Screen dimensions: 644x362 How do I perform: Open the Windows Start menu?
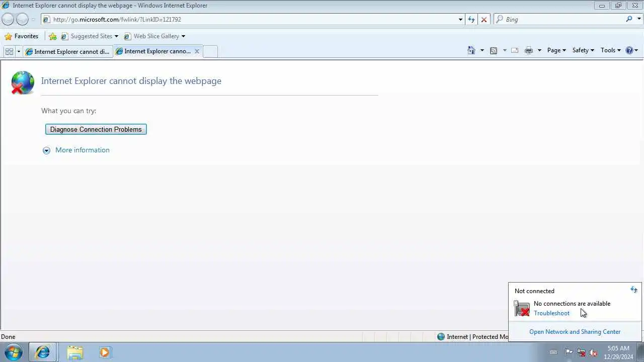tap(14, 352)
